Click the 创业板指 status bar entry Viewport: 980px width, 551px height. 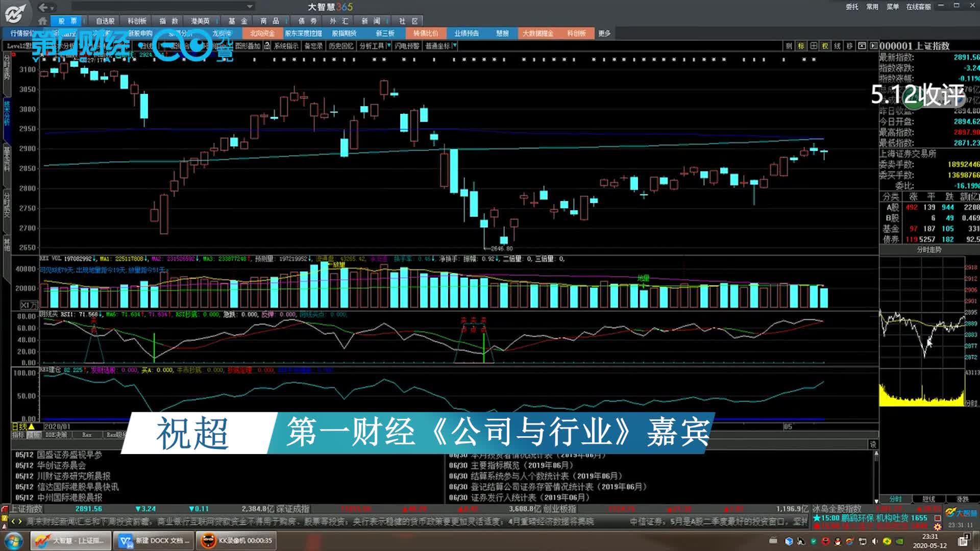(x=560, y=509)
